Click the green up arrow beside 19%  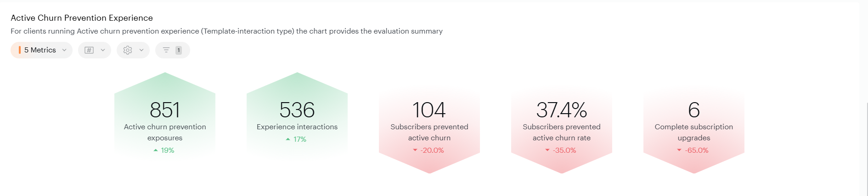tap(156, 150)
